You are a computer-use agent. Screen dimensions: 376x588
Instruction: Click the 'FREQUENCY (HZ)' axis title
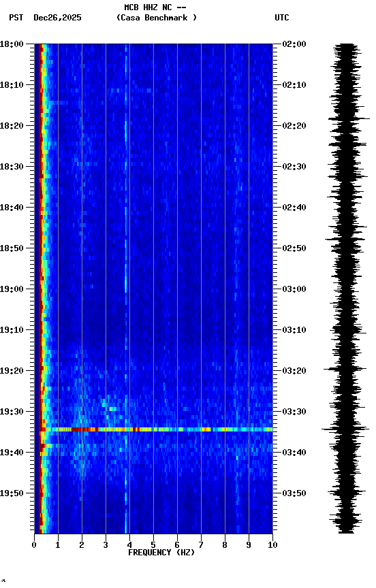point(161,553)
